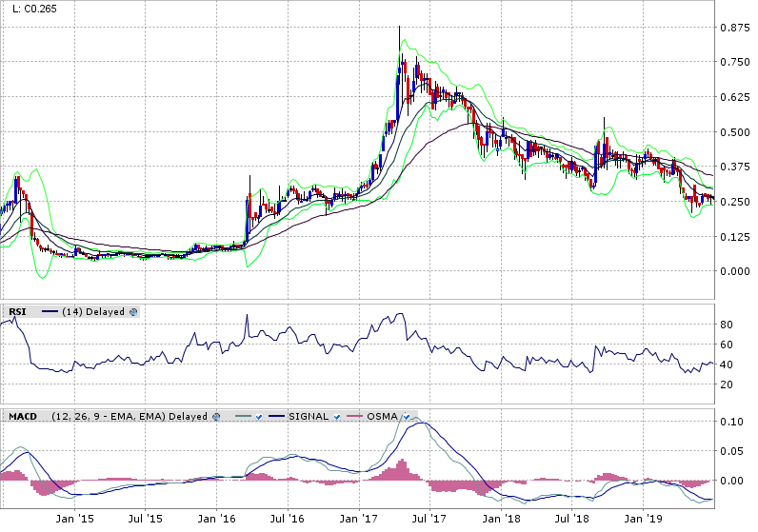The image size is (758, 532).
Task: Click the MACD axis 0.10 label
Action: pos(731,422)
